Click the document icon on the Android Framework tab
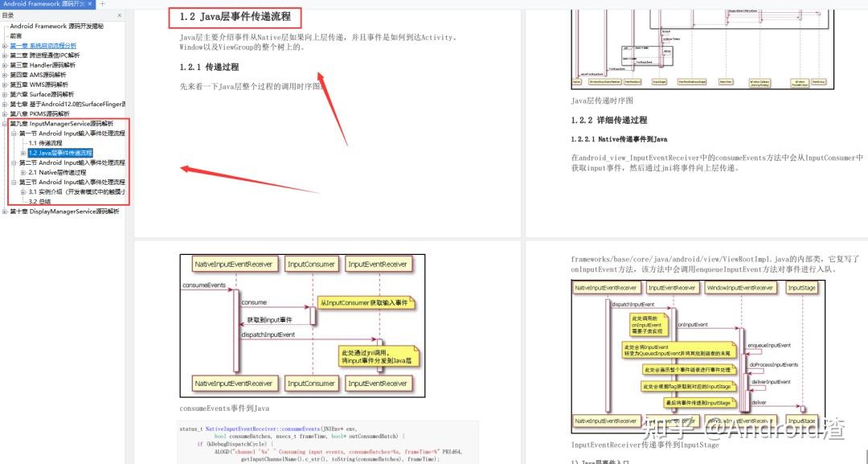This screenshot has height=464, width=868. pyautogui.click(x=6, y=5)
